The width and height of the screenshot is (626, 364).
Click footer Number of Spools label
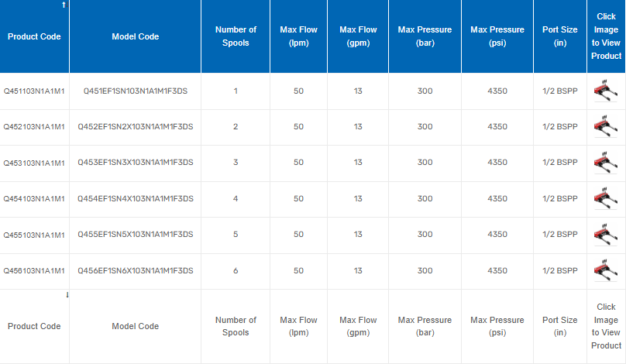pyautogui.click(x=236, y=326)
